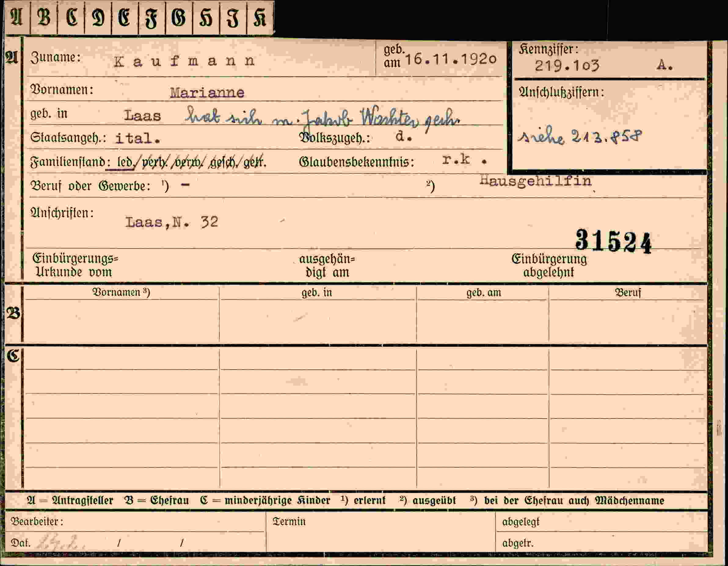Click the occupation entry Hausgehilfin
The height and width of the screenshot is (566, 728).
[x=535, y=182]
